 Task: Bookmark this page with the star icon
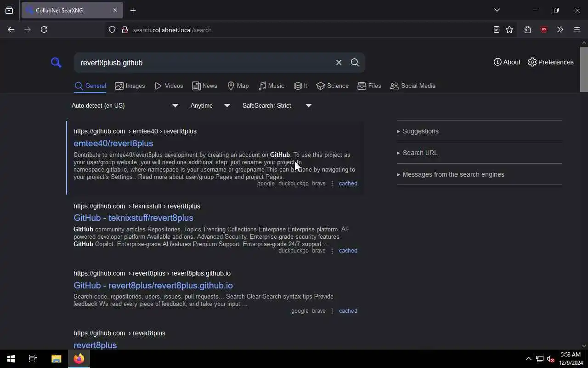[509, 29]
